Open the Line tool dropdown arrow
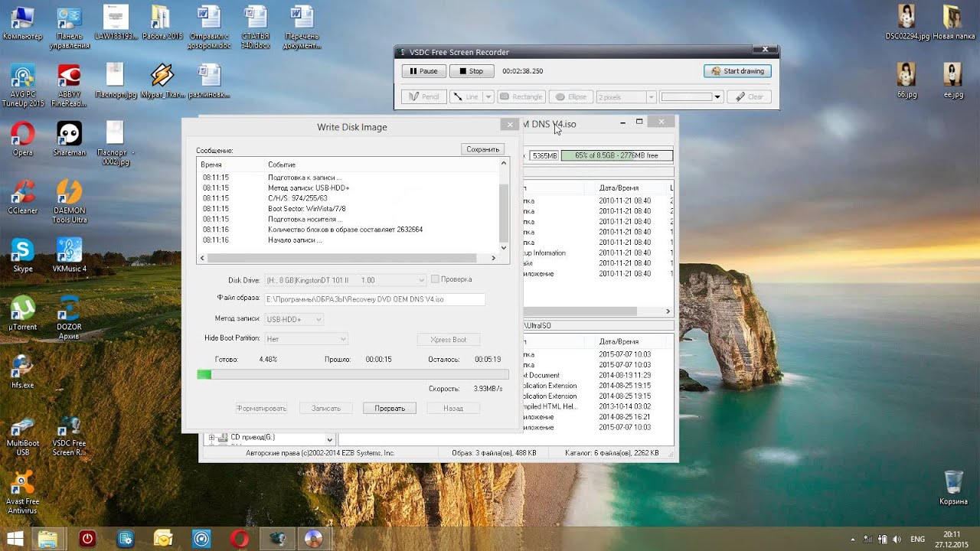Screen dimensions: 980x551 [x=488, y=97]
